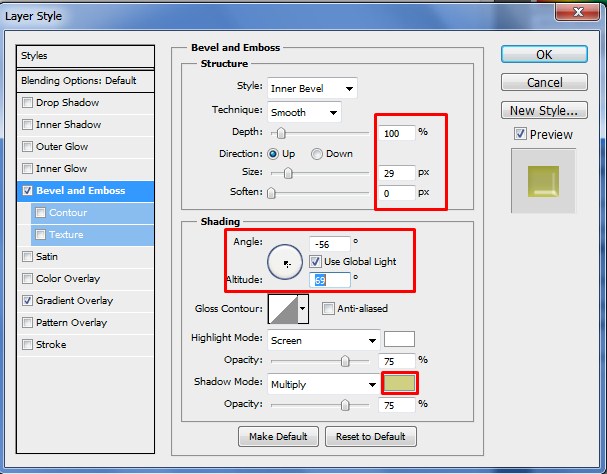Screen dimensions: 607x474
Task: Click the angle dial light direction control
Action: pyautogui.click(x=285, y=262)
